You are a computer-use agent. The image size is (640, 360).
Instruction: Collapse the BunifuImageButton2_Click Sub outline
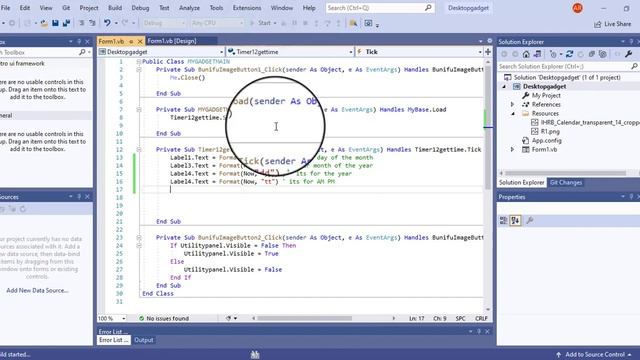[139, 238]
